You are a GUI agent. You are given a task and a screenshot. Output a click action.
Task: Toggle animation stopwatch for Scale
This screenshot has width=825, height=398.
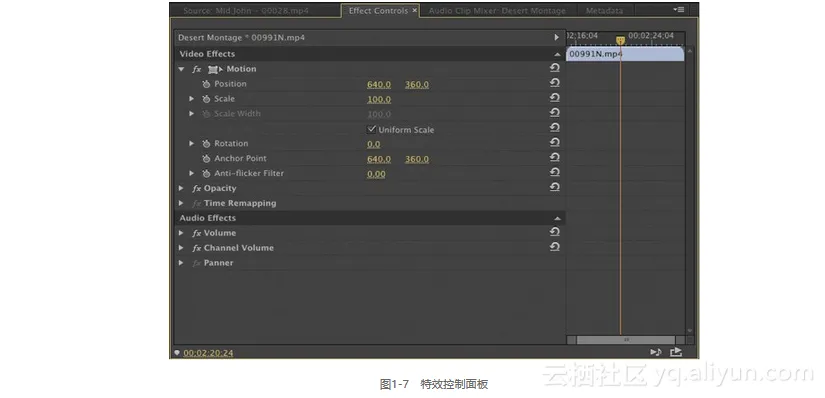pos(206,99)
